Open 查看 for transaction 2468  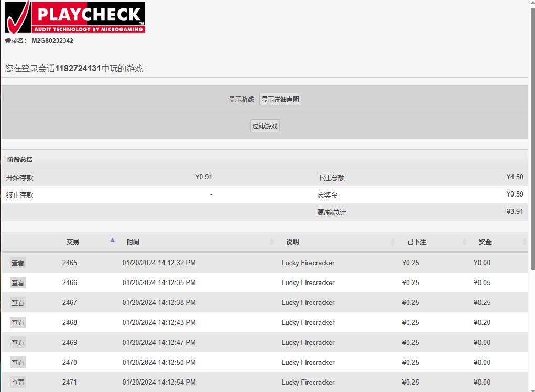click(x=18, y=323)
